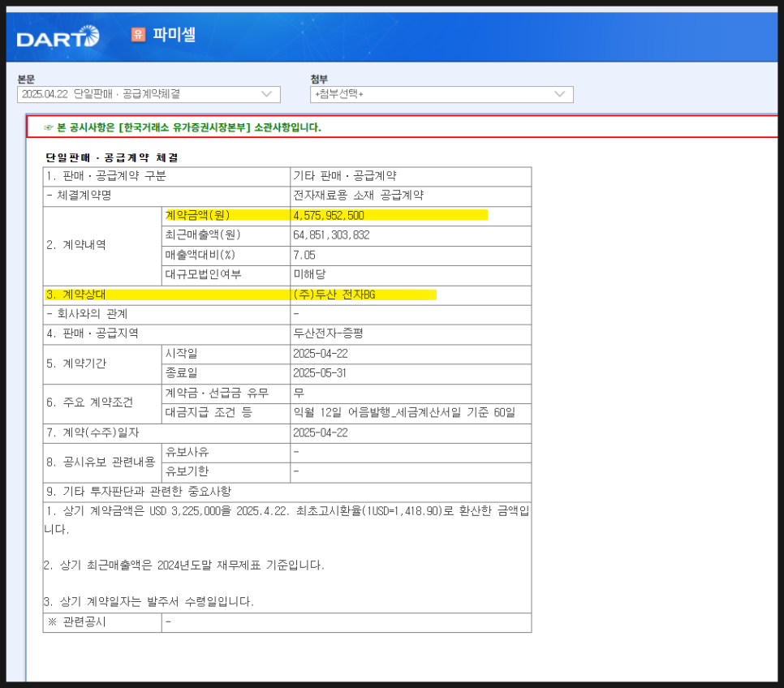The image size is (784, 688).
Task: Click the green 한국거래소 소관사항 notice text
Action: point(188,127)
